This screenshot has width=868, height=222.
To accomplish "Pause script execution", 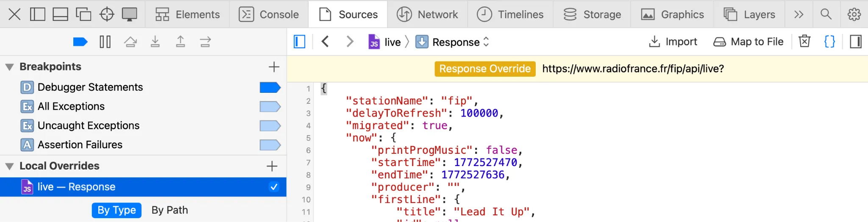I will pos(105,42).
